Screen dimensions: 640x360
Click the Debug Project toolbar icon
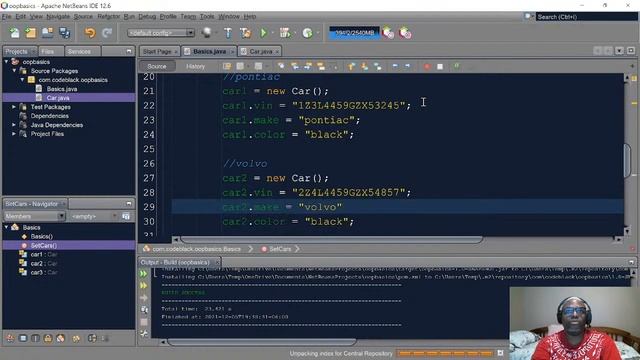[x=285, y=33]
